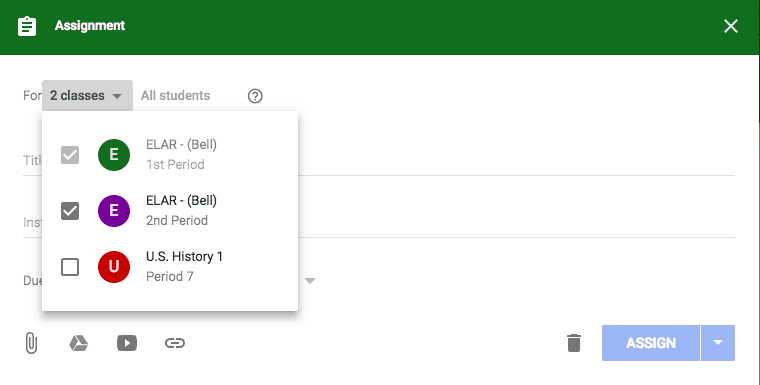Click the red U avatar for U.S. History
Image resolution: width=760 pixels, height=385 pixels.
114,267
